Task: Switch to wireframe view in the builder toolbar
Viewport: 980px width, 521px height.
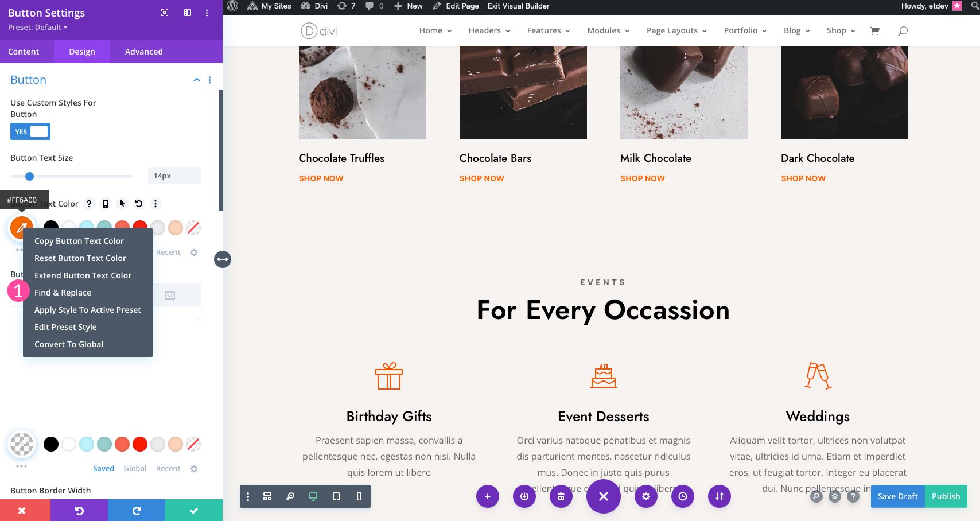Action: [x=267, y=496]
